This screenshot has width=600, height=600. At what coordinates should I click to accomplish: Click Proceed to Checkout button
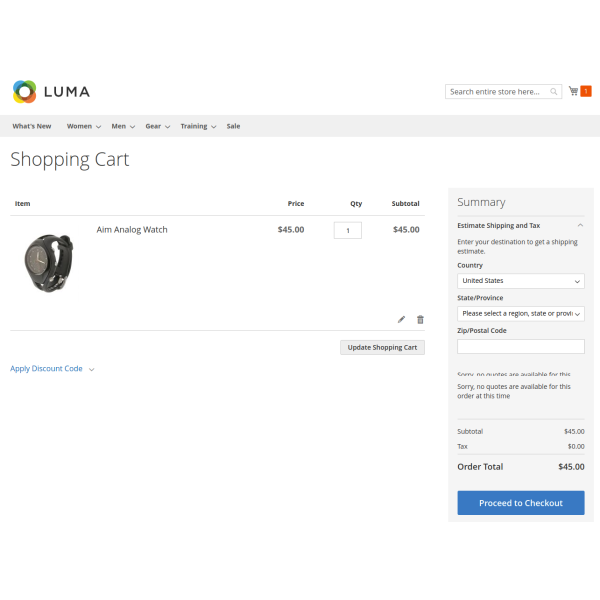[x=520, y=503]
